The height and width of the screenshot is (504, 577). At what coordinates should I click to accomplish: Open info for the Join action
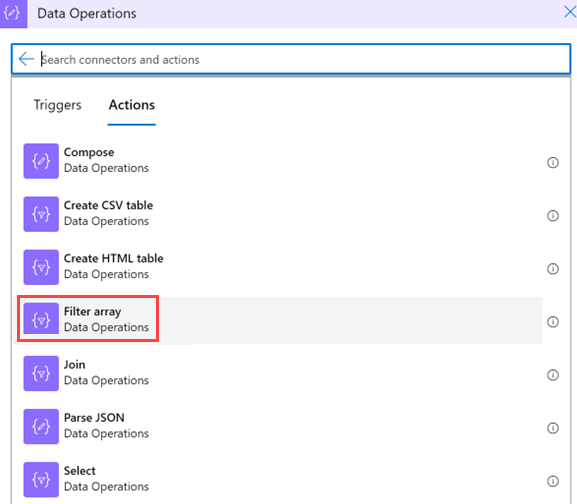[553, 375]
